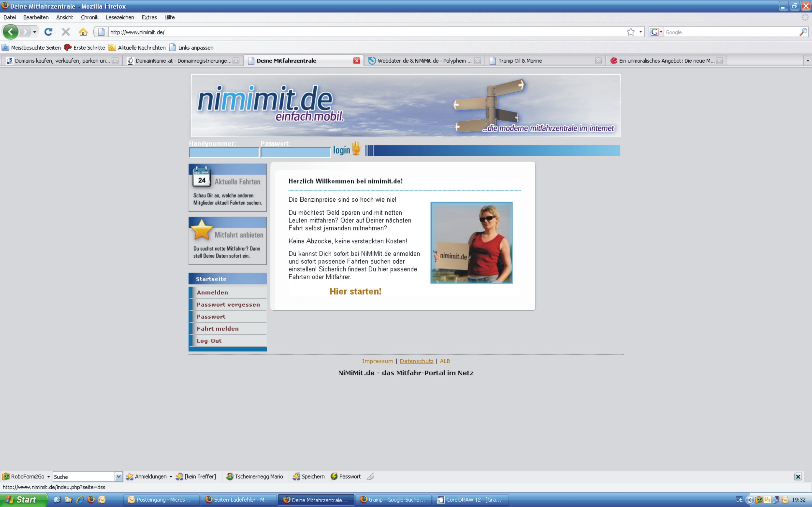Reload the current page
This screenshot has height=507, width=812.
49,32
